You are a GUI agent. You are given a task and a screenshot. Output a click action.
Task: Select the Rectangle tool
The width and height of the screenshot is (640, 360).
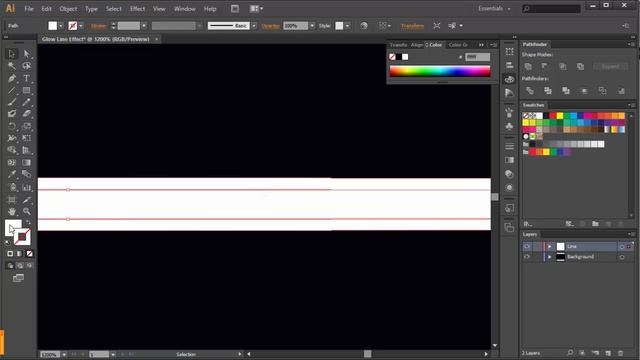click(x=27, y=90)
